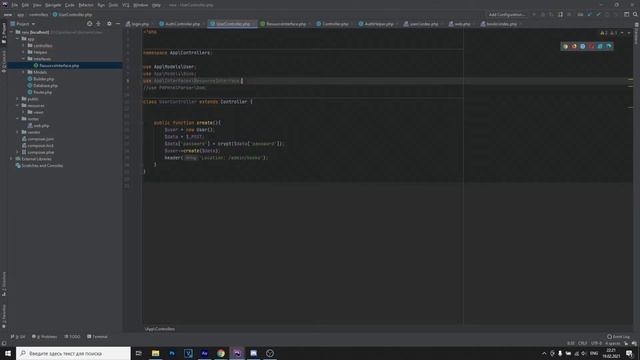Click the Windows search text field
Screen dimensions: 640x360
coord(73,353)
